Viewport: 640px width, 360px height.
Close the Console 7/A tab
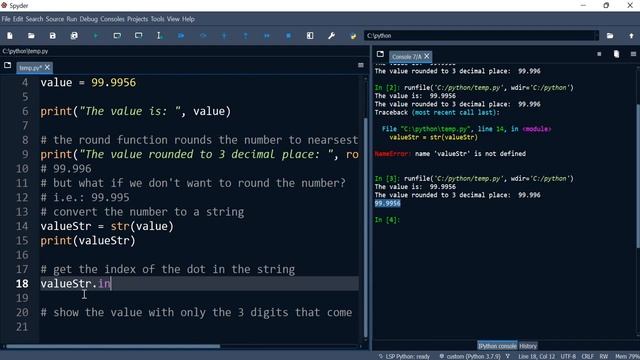click(x=427, y=56)
